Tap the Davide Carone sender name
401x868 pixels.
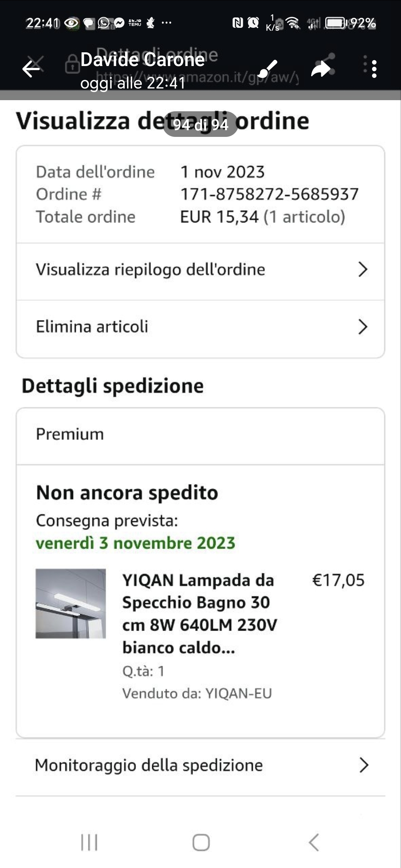pos(143,59)
